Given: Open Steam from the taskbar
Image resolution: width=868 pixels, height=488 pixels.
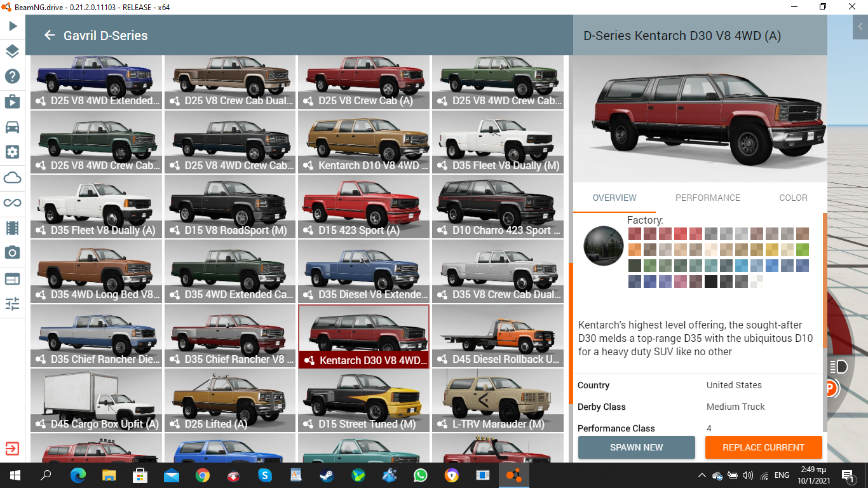Looking at the screenshot, I should pyautogui.click(x=327, y=475).
